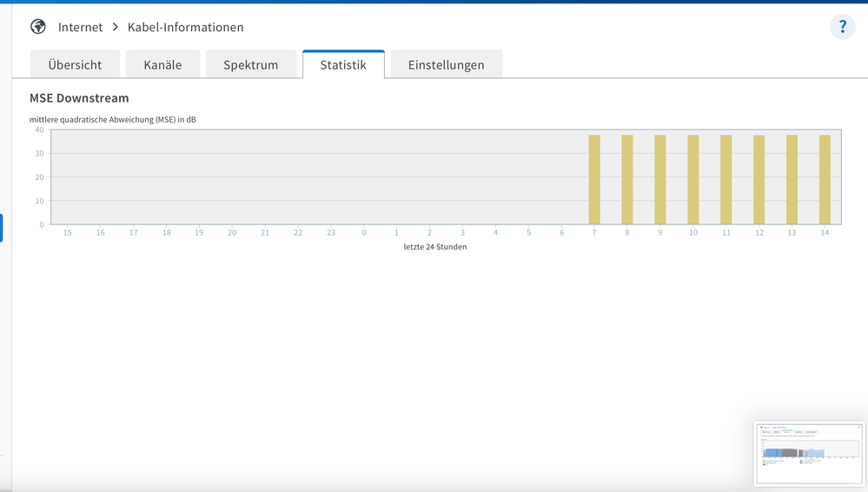Switch to the Kanäle tab

(162, 64)
